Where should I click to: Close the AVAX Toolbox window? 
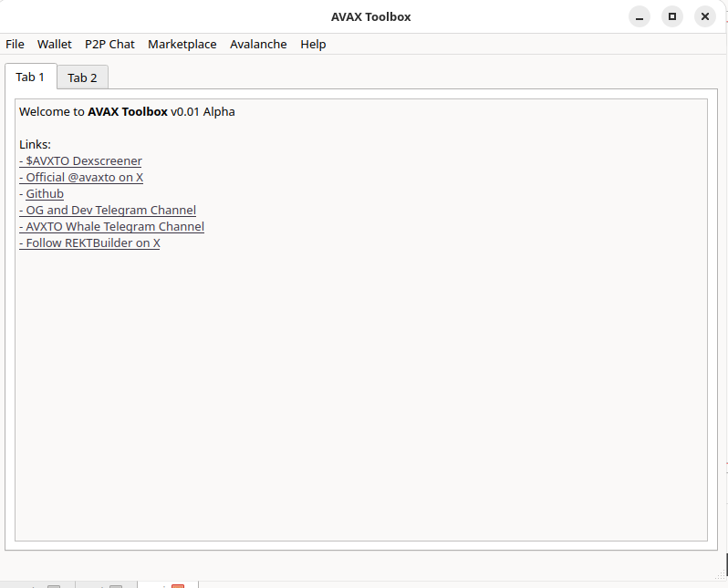704,16
